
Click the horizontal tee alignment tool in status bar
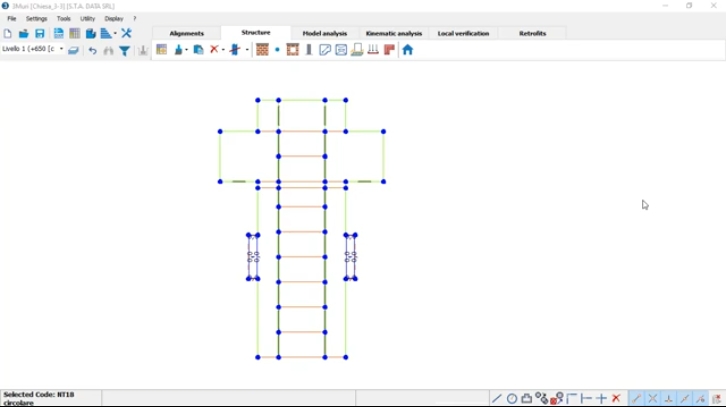(x=586, y=398)
